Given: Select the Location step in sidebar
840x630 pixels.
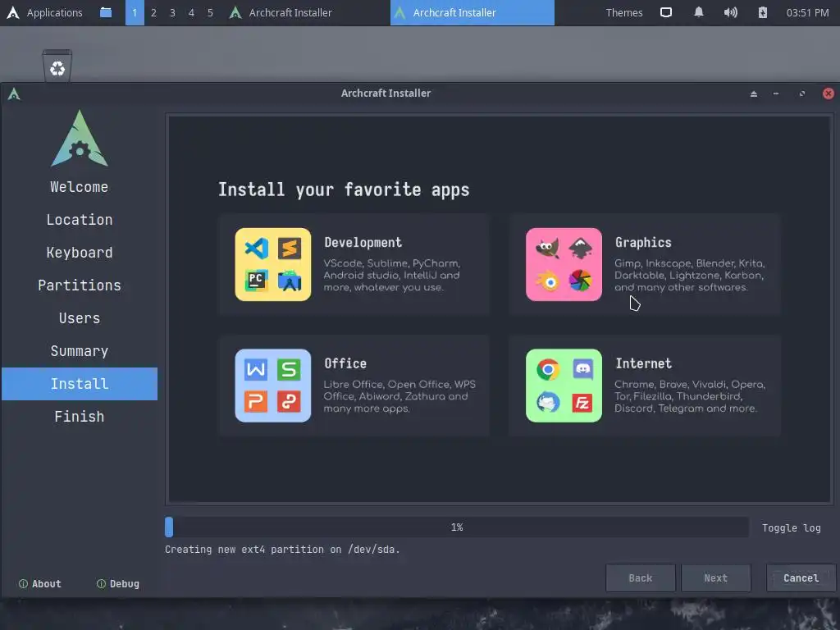Looking at the screenshot, I should pyautogui.click(x=80, y=220).
